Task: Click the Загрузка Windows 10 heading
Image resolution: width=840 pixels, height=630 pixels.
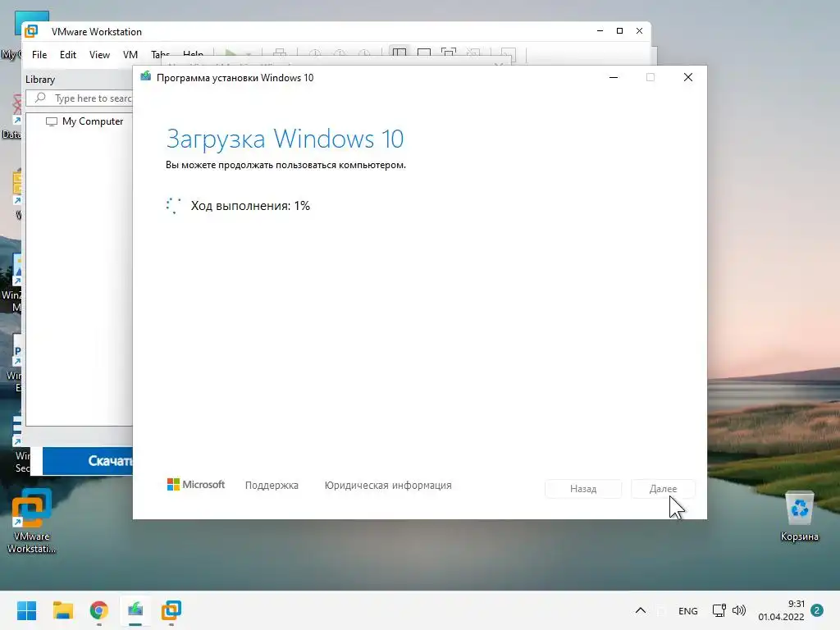Action: (x=285, y=139)
